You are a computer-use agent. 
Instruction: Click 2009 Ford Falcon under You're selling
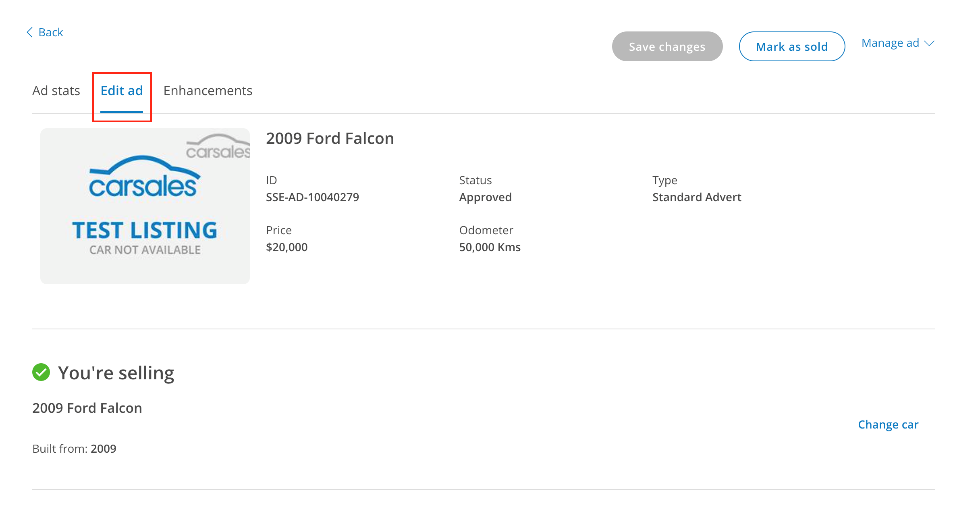coord(87,408)
